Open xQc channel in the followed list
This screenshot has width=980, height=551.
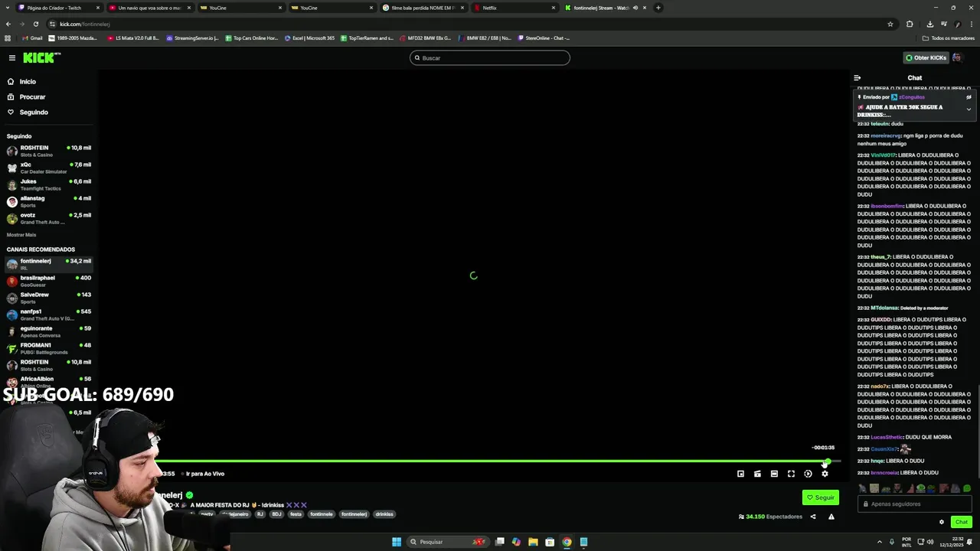click(49, 168)
